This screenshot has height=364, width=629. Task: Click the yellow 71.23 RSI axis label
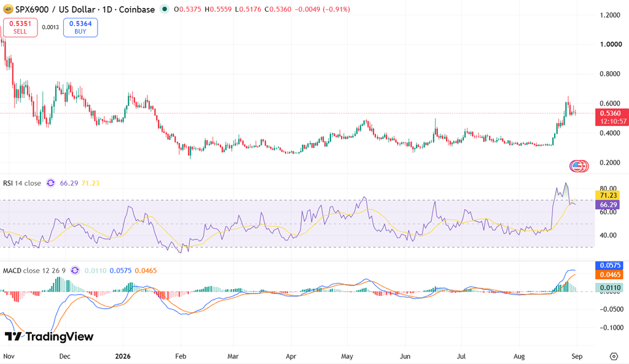pos(608,195)
